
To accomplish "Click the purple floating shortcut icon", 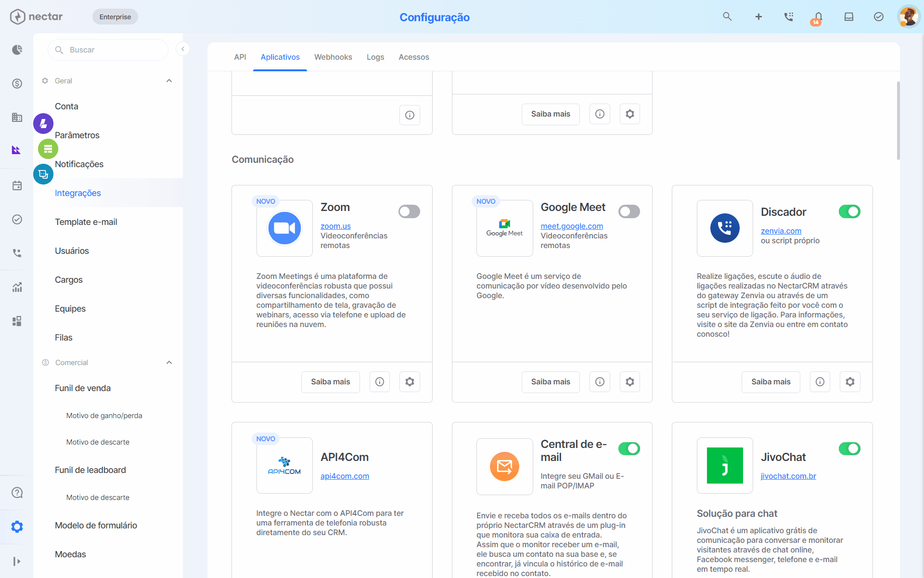I will click(43, 124).
